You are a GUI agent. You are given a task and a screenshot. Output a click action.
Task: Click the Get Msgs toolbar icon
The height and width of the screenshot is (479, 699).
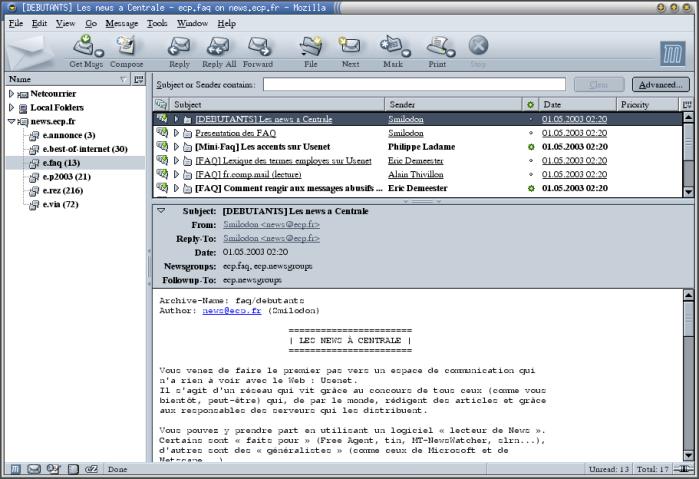coord(86,48)
